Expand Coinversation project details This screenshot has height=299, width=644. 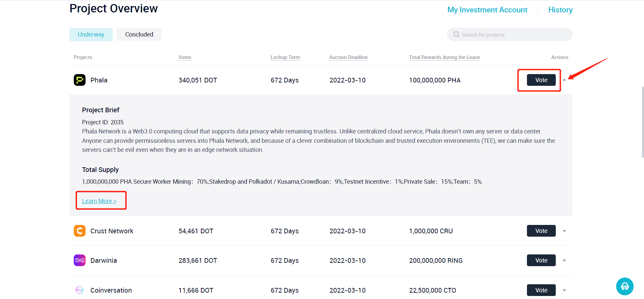coord(564,290)
